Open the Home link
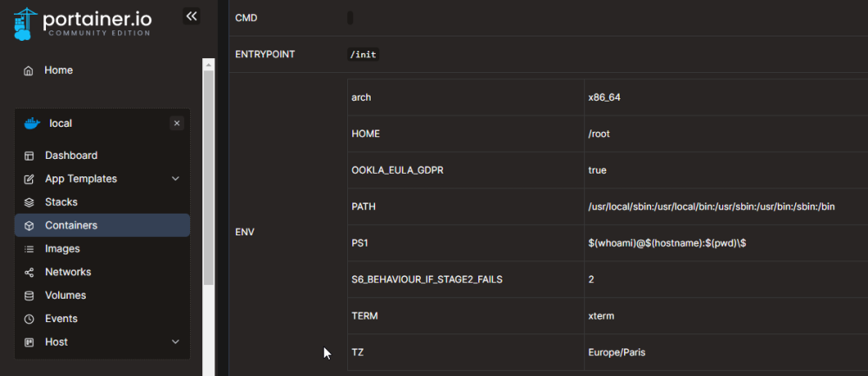This screenshot has height=376, width=868. [x=59, y=70]
